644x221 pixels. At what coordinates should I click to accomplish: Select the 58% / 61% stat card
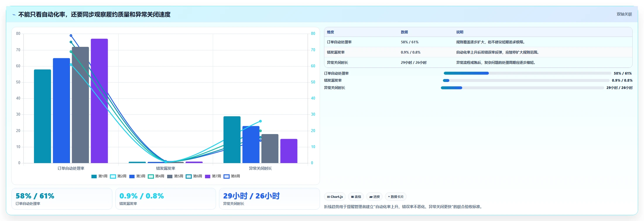[x=62, y=199]
